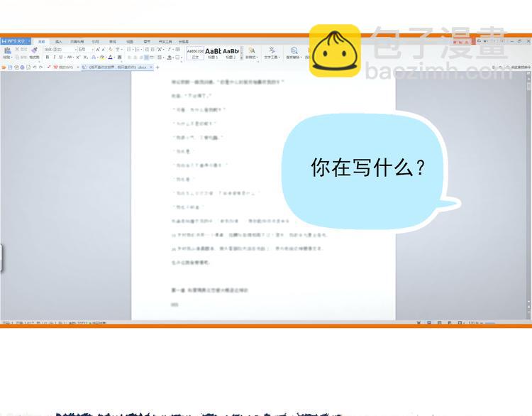Viewport: 532px width, 416px height.
Task: Click the grow font size icon
Action: (98, 50)
